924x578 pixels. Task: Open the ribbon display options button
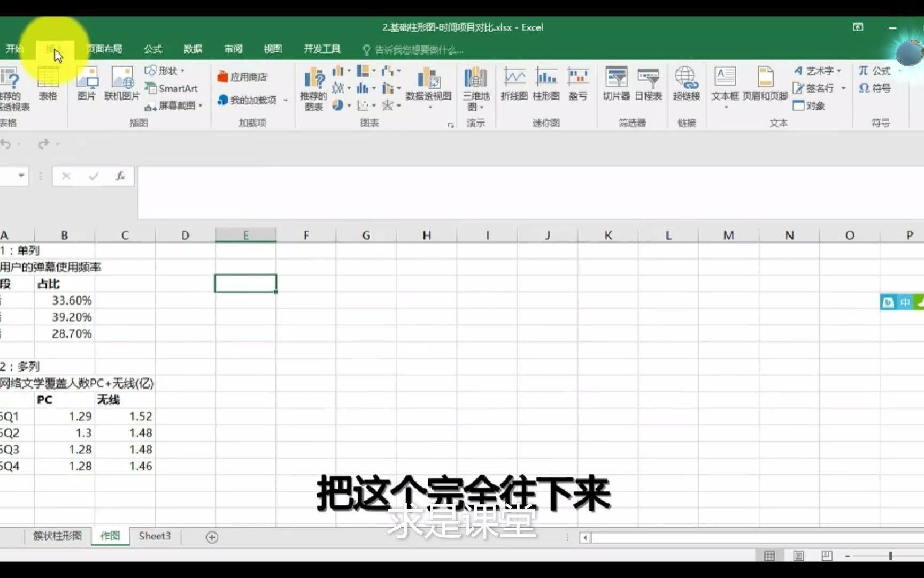click(858, 27)
